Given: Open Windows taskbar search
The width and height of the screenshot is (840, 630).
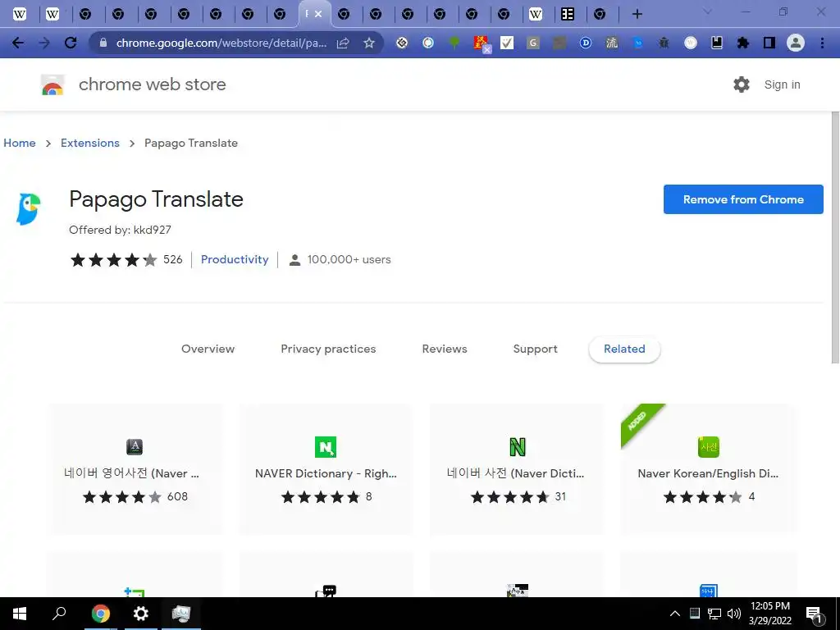Looking at the screenshot, I should point(59,614).
